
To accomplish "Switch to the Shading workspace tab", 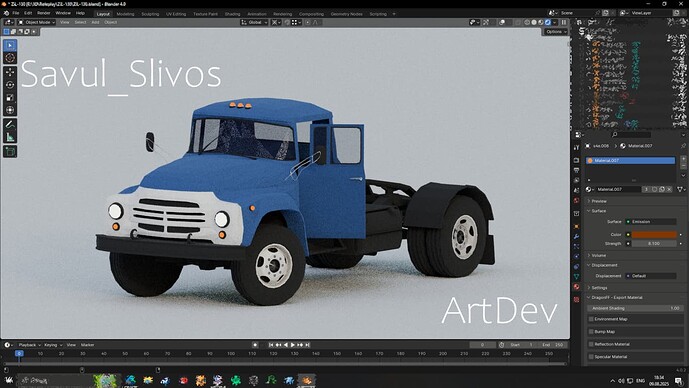I will (232, 14).
